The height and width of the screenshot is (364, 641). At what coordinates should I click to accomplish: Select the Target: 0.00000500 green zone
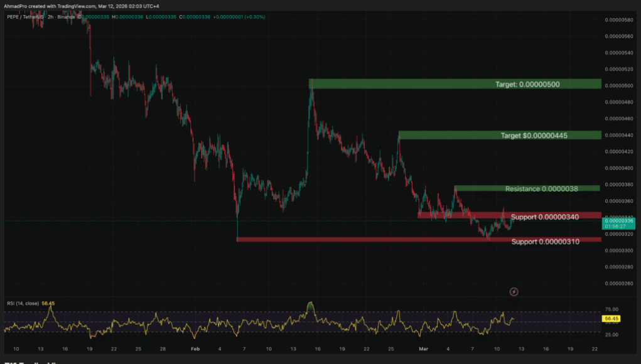click(455, 83)
